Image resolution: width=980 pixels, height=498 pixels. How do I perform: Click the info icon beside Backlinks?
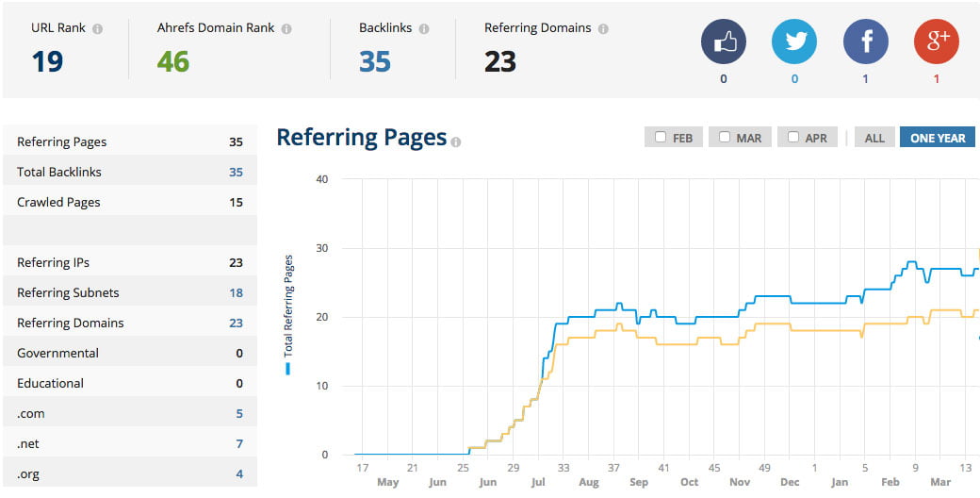[x=424, y=29]
